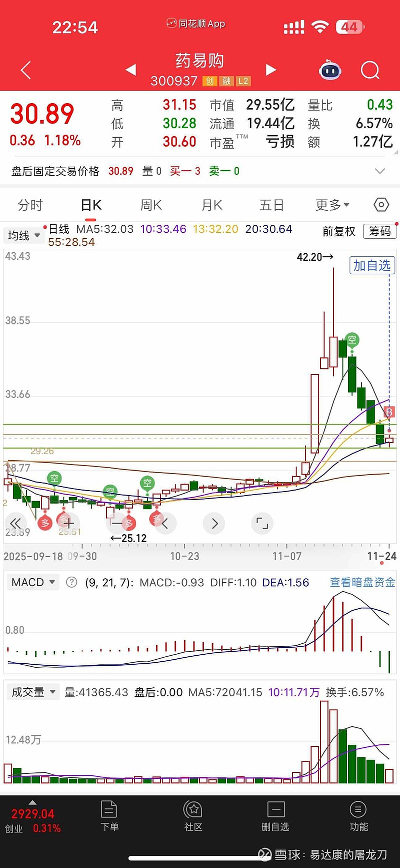Image resolution: width=400 pixels, height=868 pixels.
Task: Open the robot AI assistant icon
Action: (330, 70)
